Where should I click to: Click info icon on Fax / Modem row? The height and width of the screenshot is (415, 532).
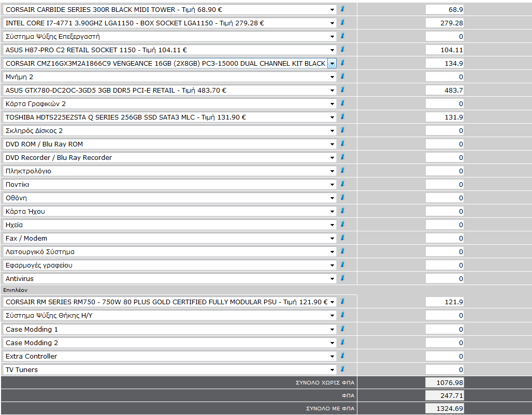pos(343,238)
